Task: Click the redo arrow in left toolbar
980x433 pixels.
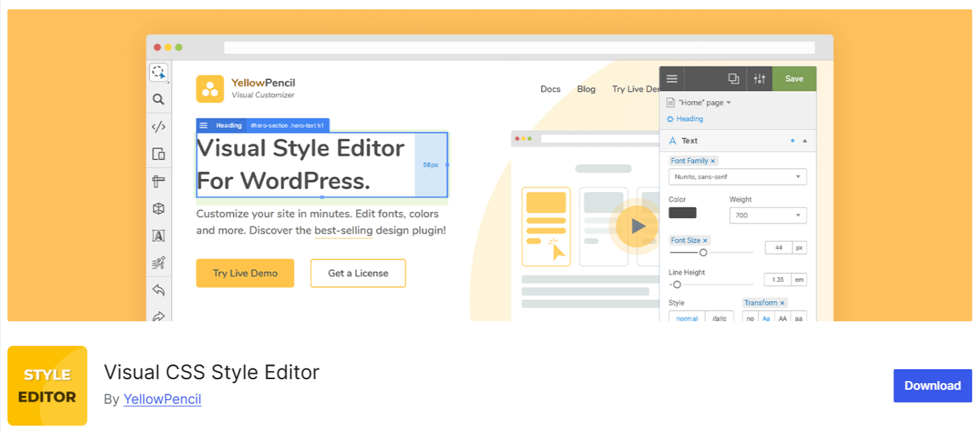Action: pos(158,316)
